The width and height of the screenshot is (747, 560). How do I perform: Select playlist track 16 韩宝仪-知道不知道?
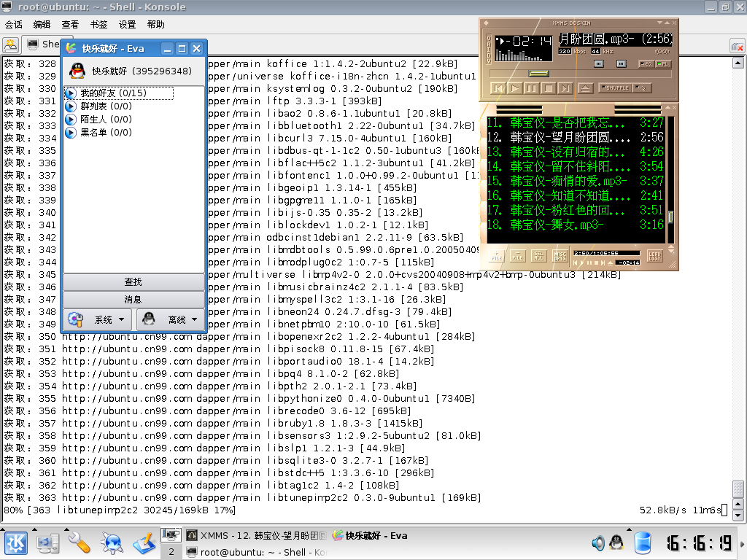(x=575, y=195)
